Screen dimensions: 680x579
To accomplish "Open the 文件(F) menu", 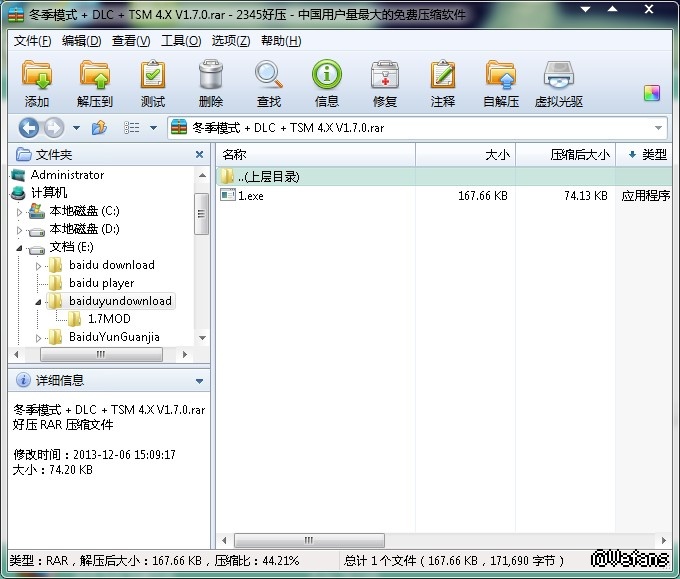I will pos(32,41).
